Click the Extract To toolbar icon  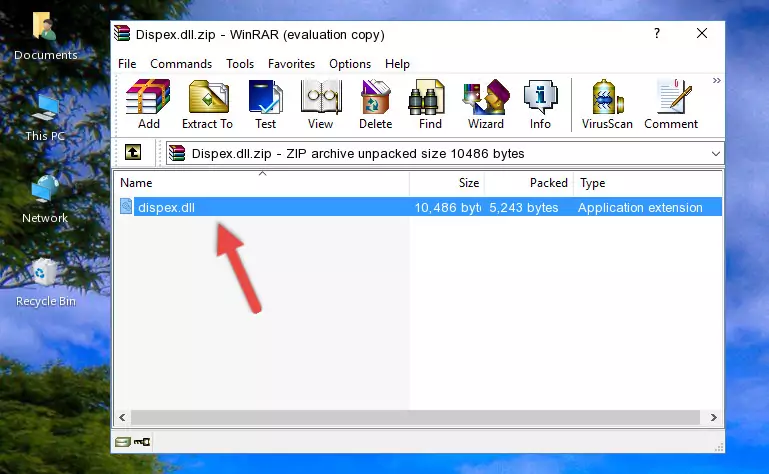click(207, 104)
